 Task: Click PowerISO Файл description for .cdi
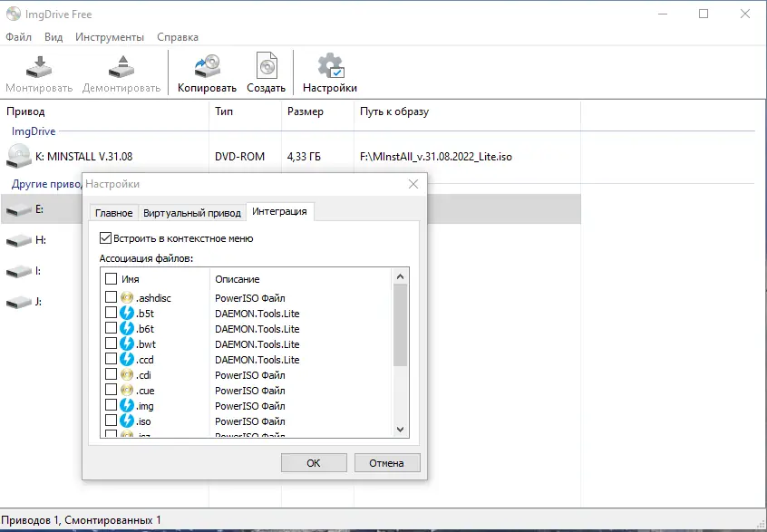coord(250,375)
